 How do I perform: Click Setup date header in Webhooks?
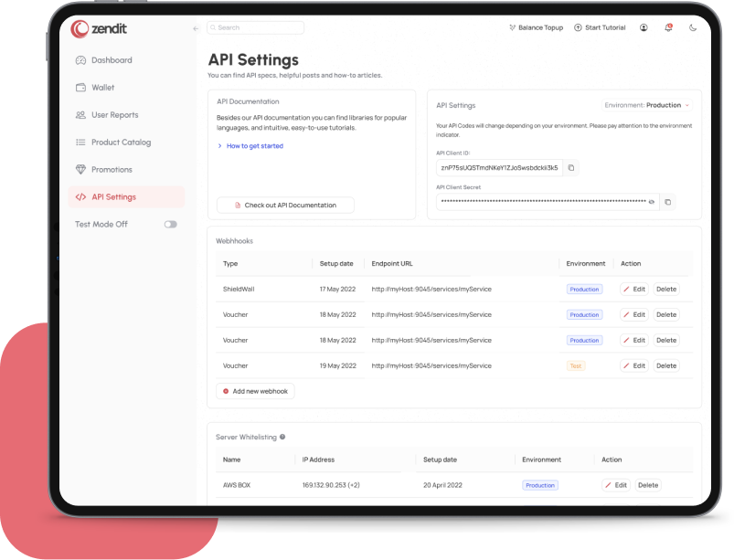pyautogui.click(x=336, y=264)
